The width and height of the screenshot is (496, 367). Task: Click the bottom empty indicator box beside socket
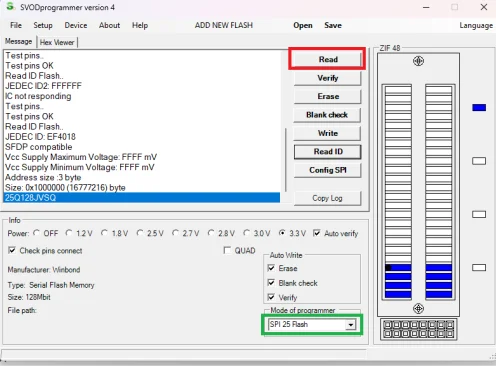click(479, 267)
